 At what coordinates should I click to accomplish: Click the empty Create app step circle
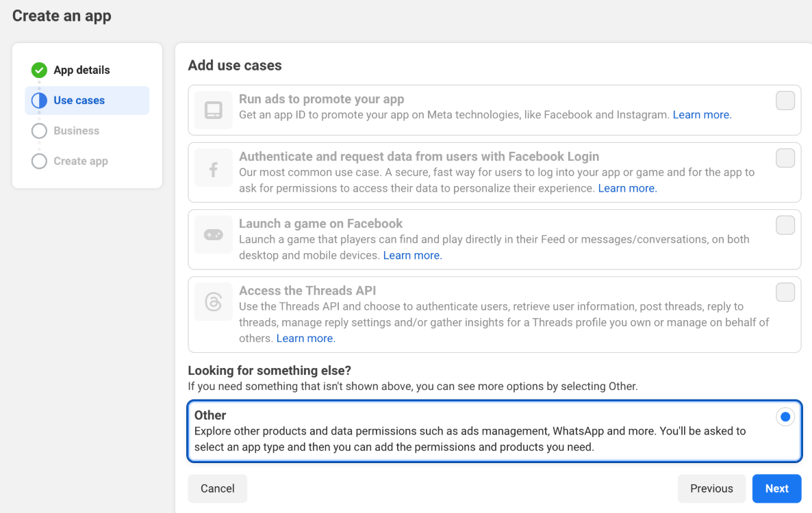tap(40, 161)
